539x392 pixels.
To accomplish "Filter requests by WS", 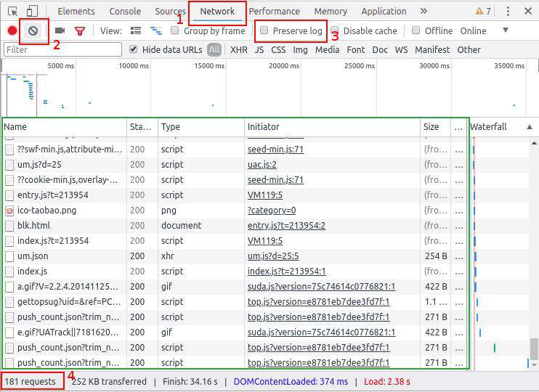I will [401, 50].
